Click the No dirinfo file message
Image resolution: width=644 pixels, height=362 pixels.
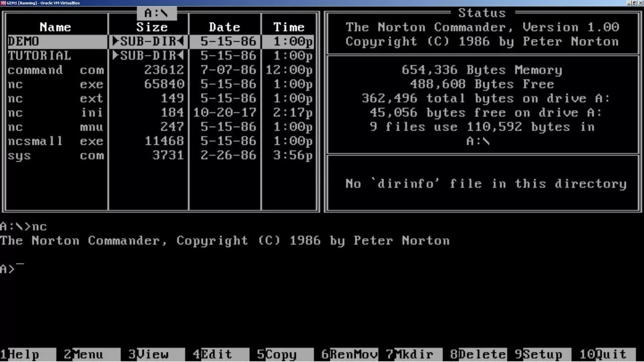486,184
